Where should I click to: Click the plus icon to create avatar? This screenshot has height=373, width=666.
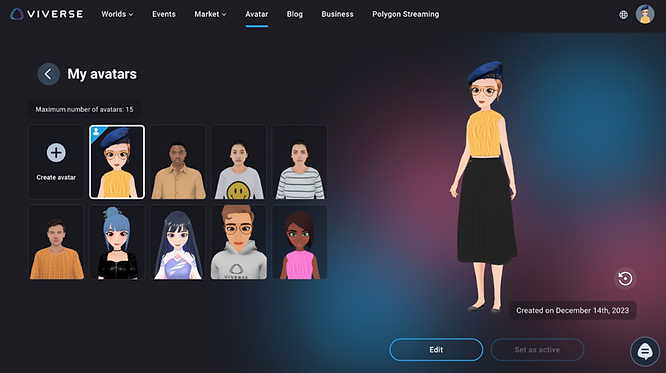(x=56, y=153)
